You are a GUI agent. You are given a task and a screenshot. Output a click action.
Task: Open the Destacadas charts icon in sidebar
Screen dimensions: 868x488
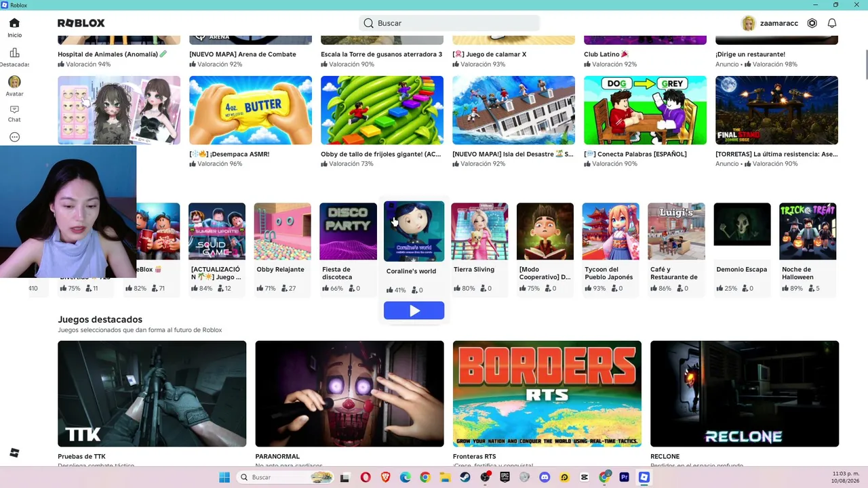(14, 53)
